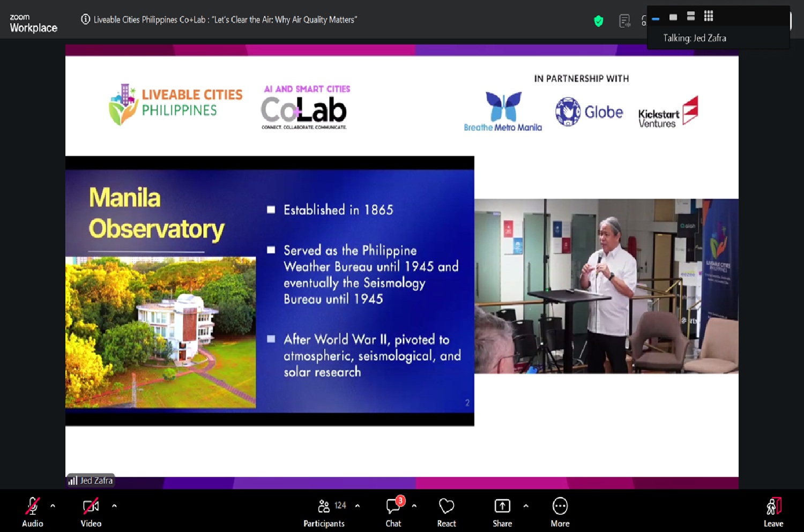Open the transcript document icon
This screenshot has width=804, height=532.
(624, 21)
